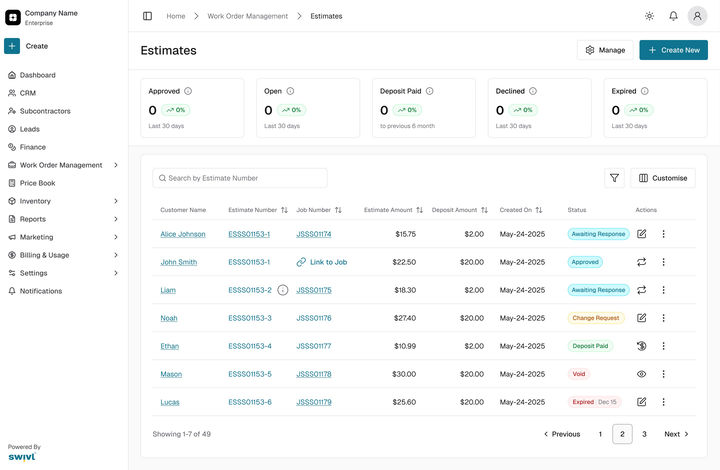The width and height of the screenshot is (720, 470).
Task: Open customer John Smith
Action: pyautogui.click(x=179, y=262)
